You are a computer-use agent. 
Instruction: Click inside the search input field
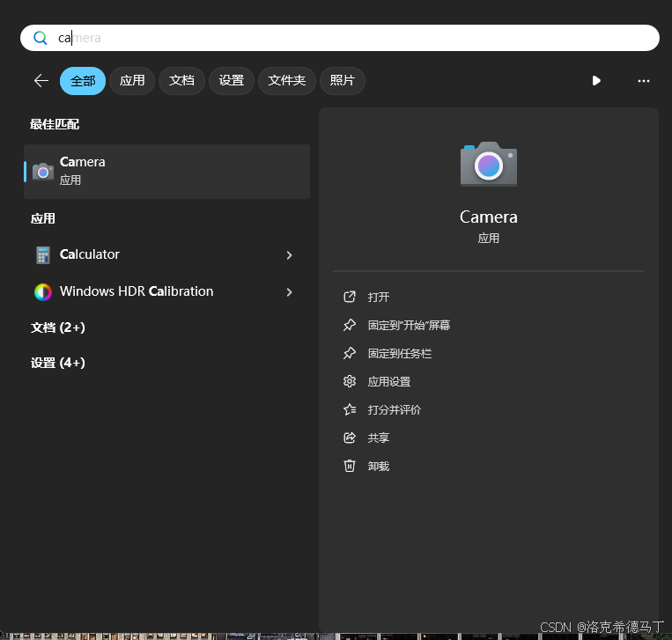click(x=339, y=38)
